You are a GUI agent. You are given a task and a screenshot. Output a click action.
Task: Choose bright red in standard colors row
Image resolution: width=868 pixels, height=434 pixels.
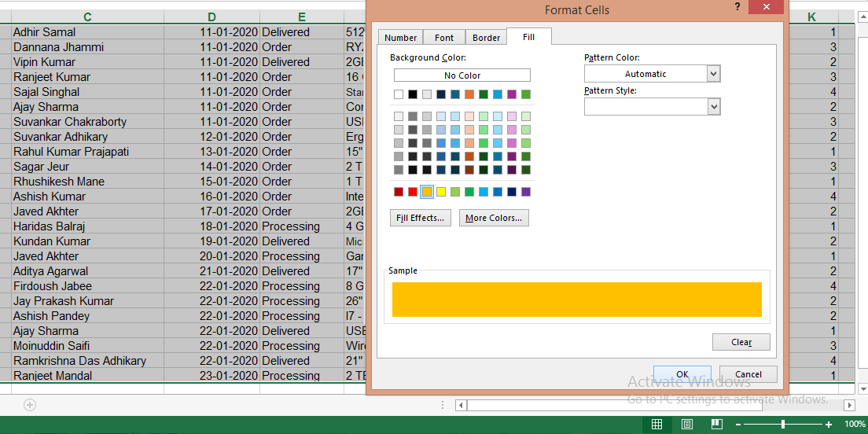click(413, 192)
